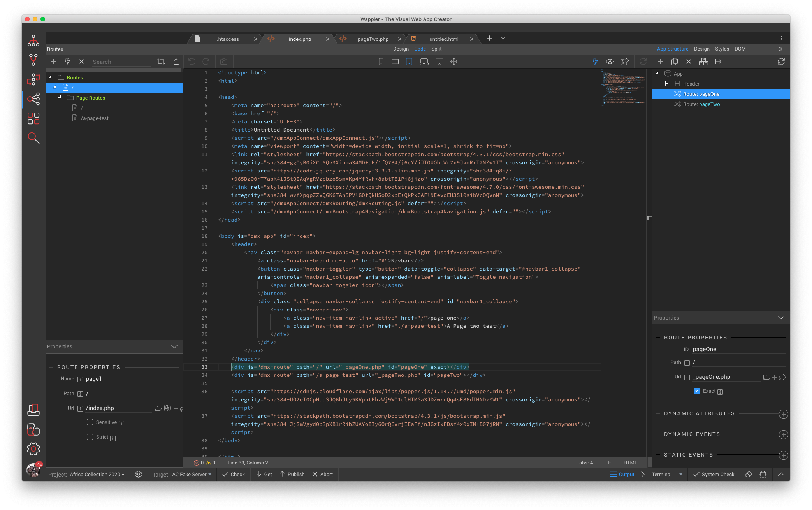Click the folder browse icon next to _pageOne.php
This screenshot has width=812, height=510.
pos(766,377)
